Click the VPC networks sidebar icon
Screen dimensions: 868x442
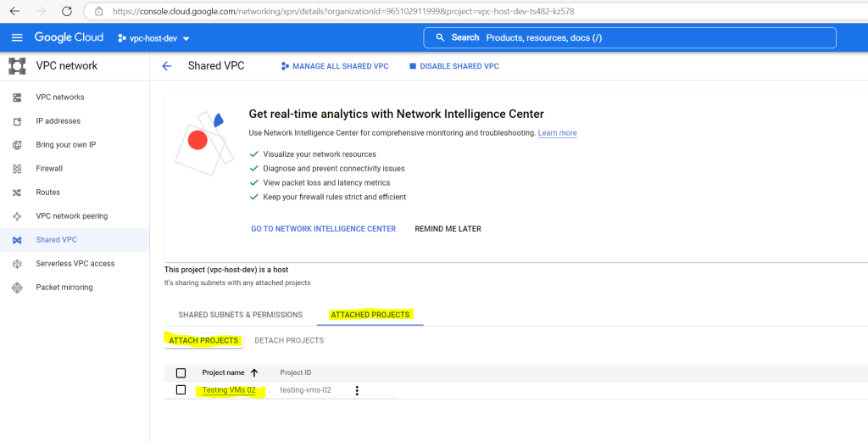click(x=17, y=98)
